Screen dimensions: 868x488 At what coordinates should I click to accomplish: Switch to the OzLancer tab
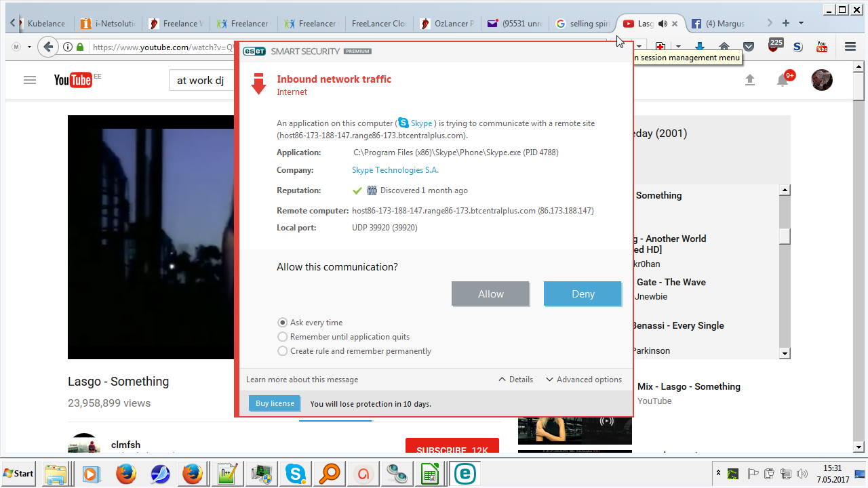[447, 24]
